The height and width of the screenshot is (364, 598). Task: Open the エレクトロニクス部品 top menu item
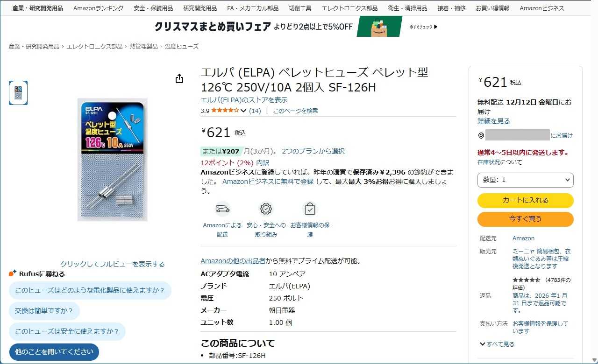[x=349, y=8]
